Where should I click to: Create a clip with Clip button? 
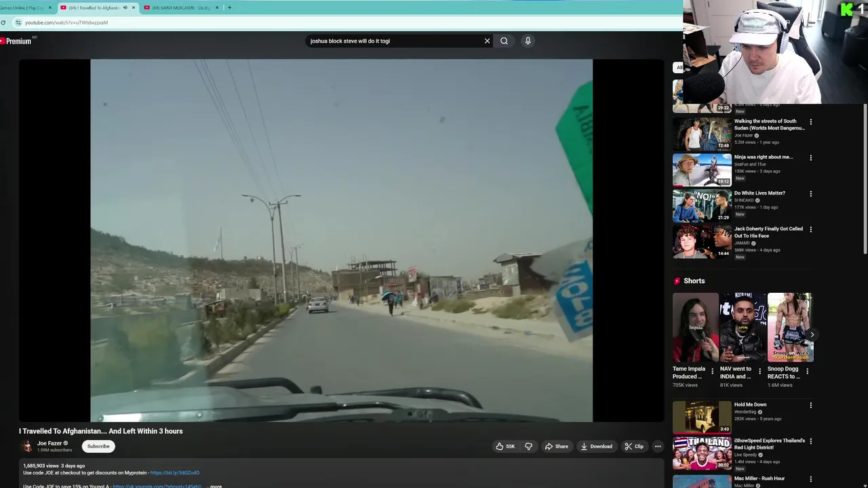634,446
